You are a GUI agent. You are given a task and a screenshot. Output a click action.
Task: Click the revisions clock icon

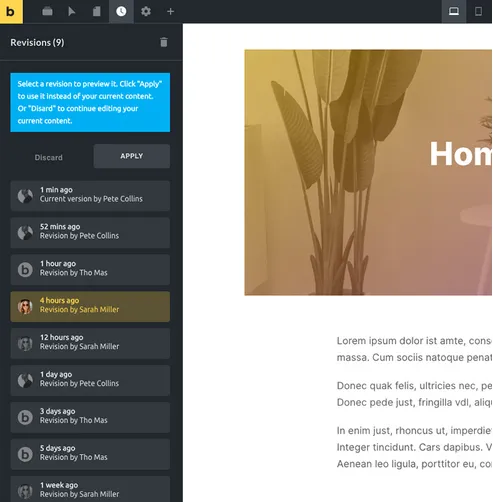click(x=121, y=12)
